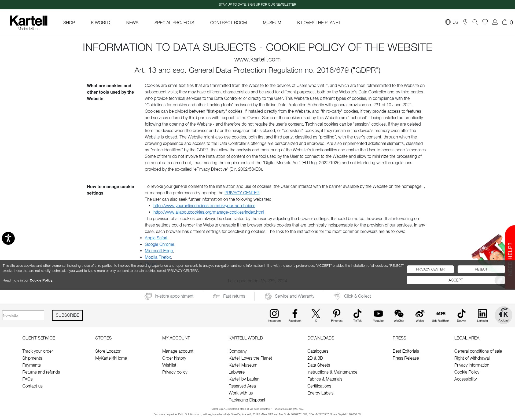Open the Kartell Podcast icon
515x420 pixels.
[x=503, y=315]
